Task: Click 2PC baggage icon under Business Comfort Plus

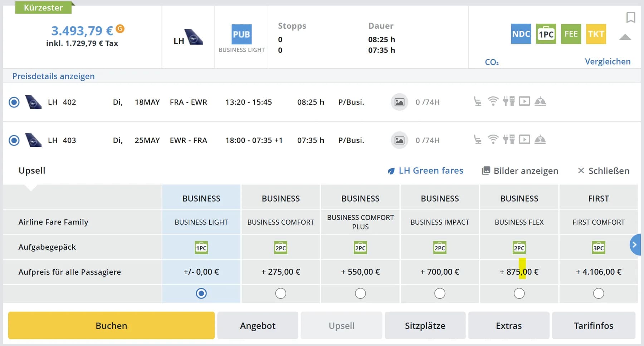Action: tap(360, 248)
